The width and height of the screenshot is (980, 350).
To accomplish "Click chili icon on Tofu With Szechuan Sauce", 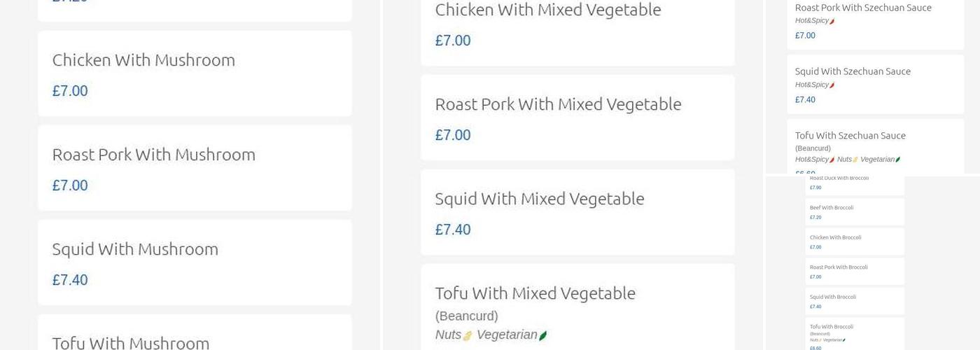I will (832, 160).
